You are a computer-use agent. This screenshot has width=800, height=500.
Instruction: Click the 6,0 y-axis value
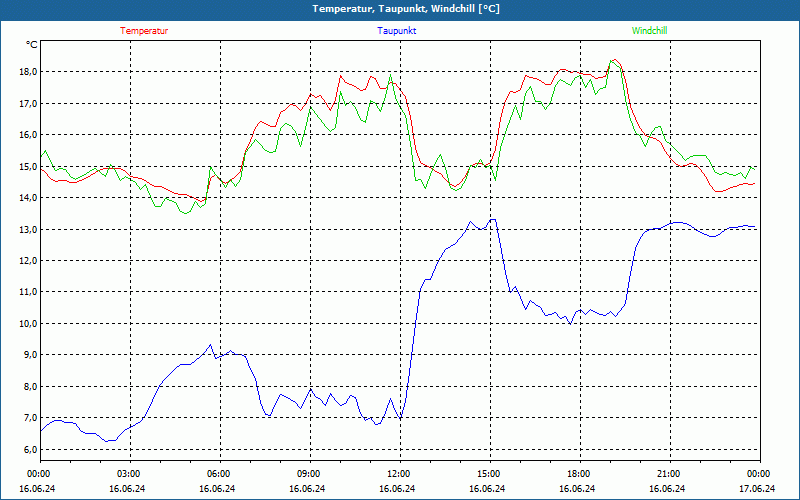(31, 449)
